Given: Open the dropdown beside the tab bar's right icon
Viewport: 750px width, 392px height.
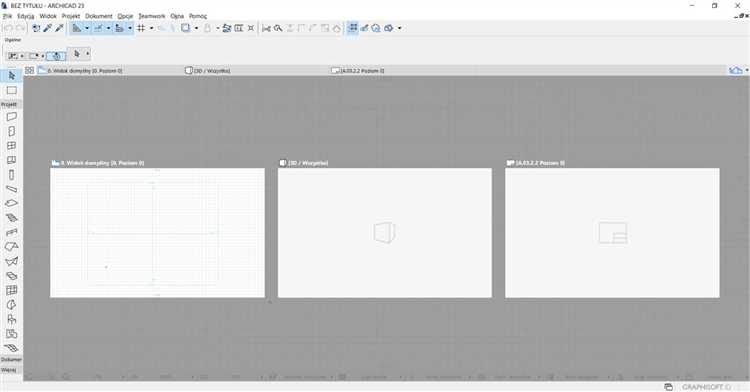Looking at the screenshot, I should point(747,70).
